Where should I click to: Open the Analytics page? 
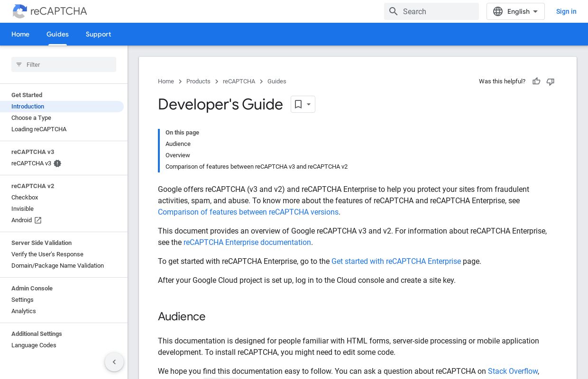[24, 311]
